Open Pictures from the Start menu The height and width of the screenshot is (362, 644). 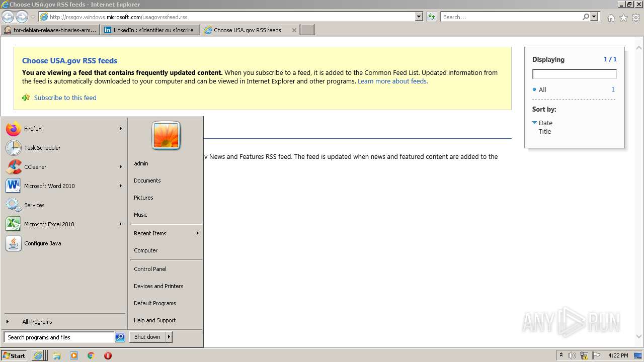coord(143,198)
